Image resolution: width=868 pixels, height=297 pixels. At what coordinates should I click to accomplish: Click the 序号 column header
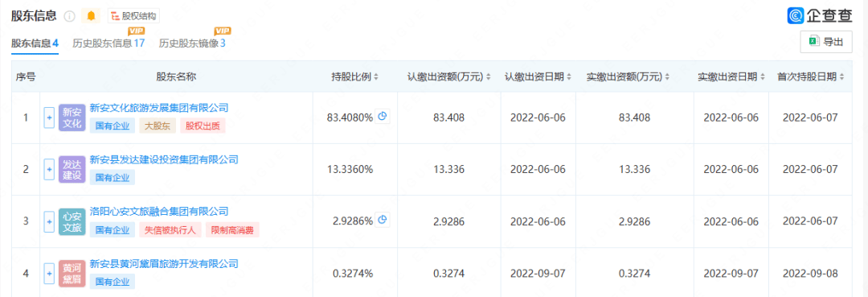[26, 77]
